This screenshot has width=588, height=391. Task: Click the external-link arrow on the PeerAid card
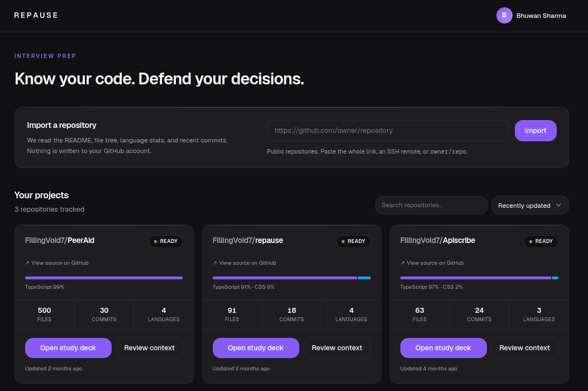pyautogui.click(x=27, y=263)
